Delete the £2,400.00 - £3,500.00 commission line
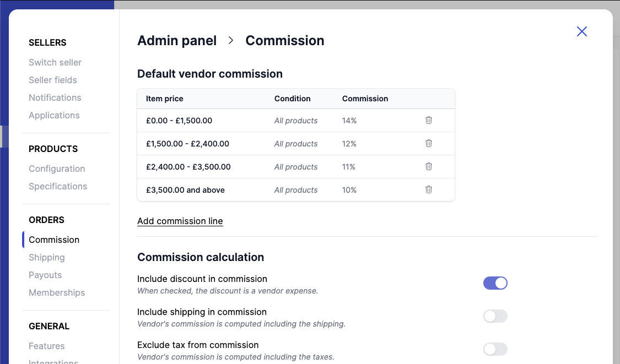This screenshot has width=620, height=364. pyautogui.click(x=428, y=166)
